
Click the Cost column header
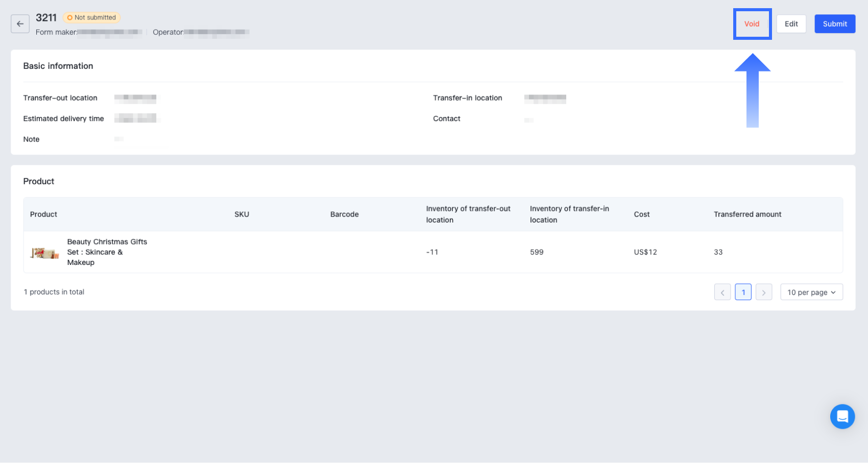click(x=641, y=214)
